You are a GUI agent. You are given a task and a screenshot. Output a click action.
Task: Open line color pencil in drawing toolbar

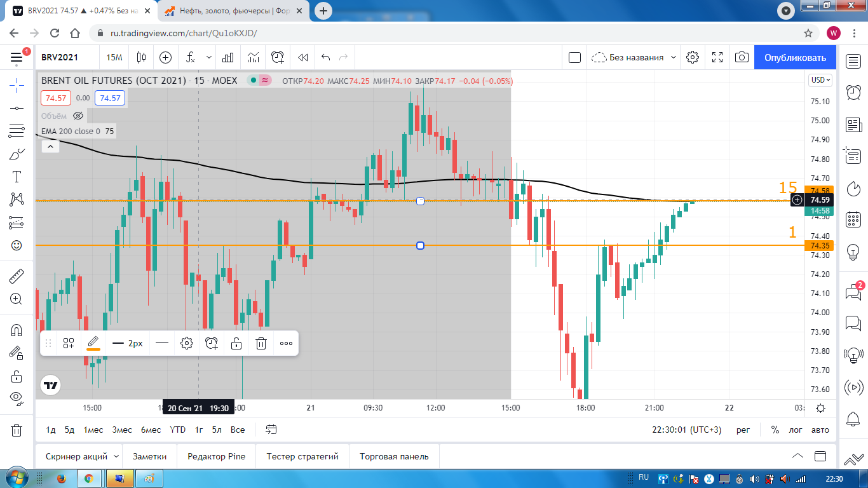pyautogui.click(x=93, y=343)
